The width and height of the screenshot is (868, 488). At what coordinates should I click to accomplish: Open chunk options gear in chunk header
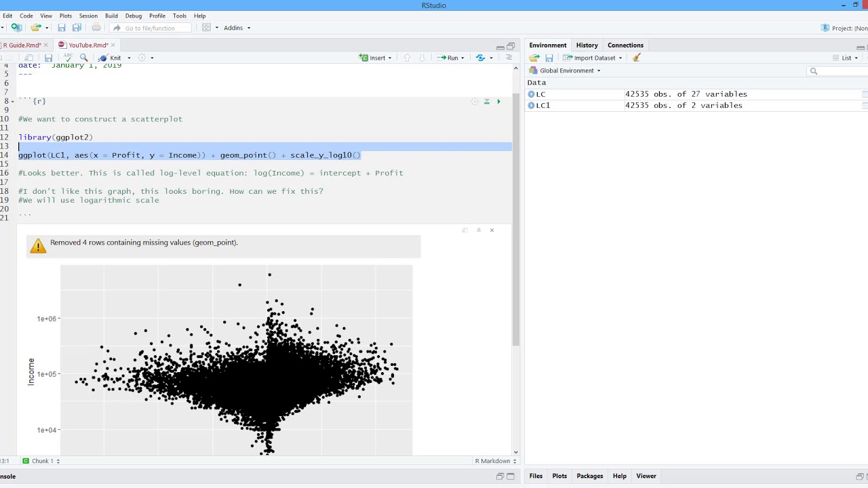pos(475,102)
